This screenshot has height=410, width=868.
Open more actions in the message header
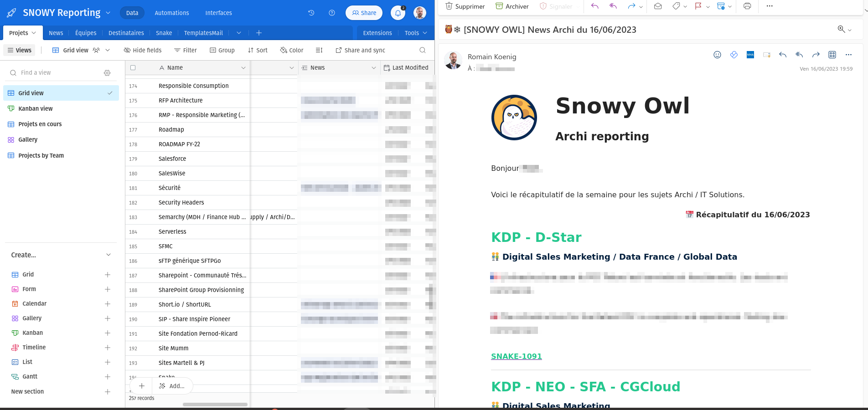[848, 55]
